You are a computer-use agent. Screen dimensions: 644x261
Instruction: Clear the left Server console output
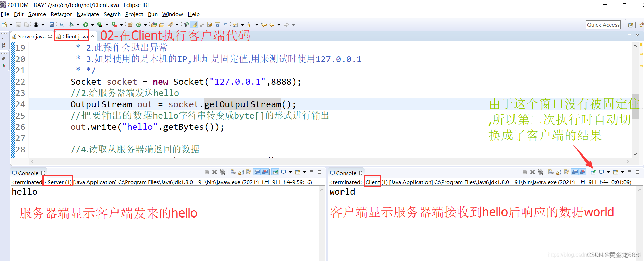[233, 172]
